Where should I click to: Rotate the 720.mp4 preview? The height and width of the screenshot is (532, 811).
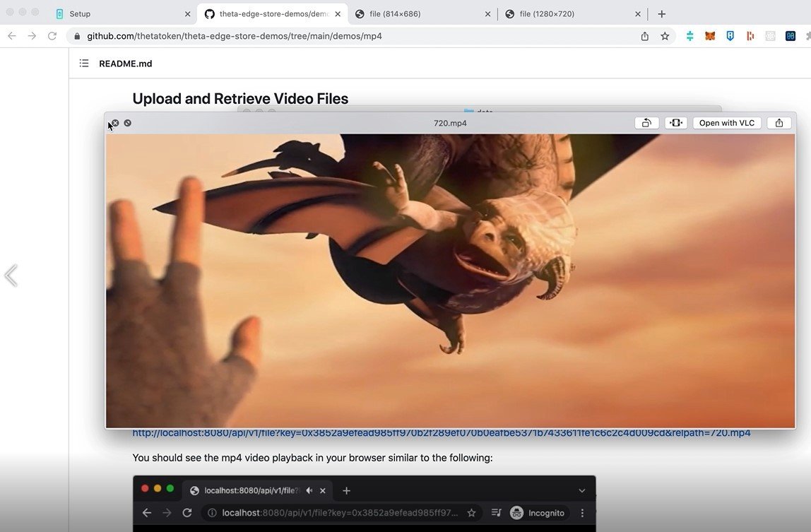[x=646, y=123]
